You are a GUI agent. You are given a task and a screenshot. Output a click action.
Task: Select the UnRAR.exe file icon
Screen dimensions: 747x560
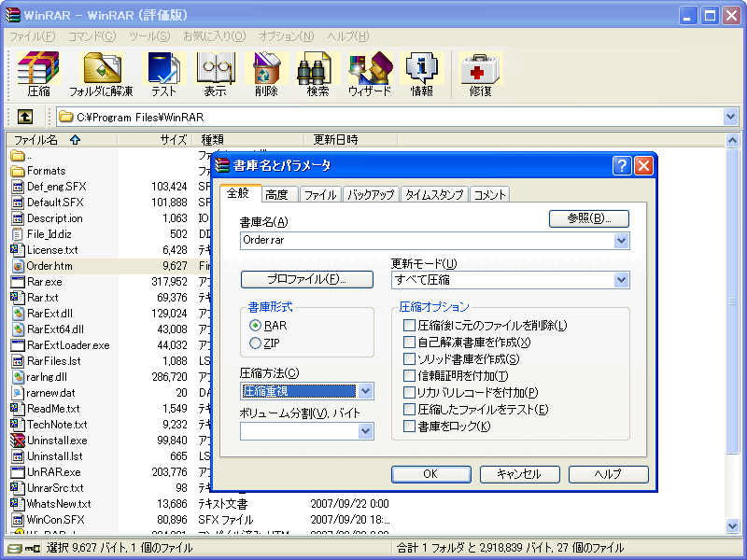coord(18,472)
